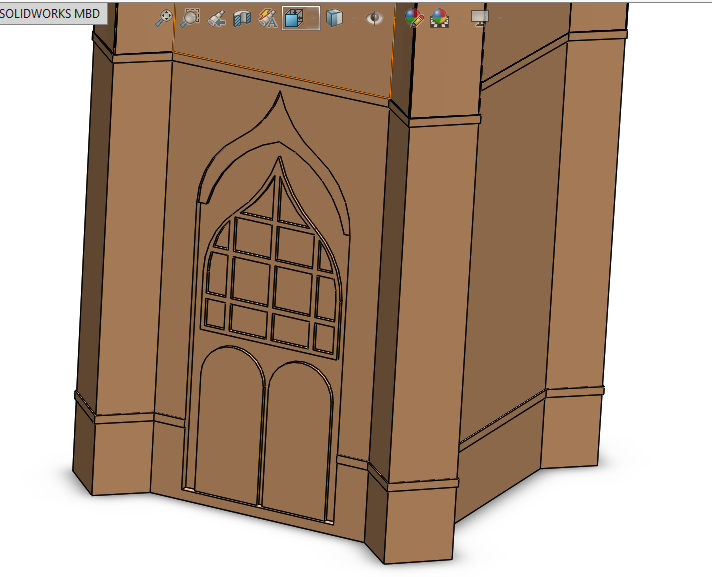Go back with Previous View icon
The image size is (712, 577).
pos(215,18)
